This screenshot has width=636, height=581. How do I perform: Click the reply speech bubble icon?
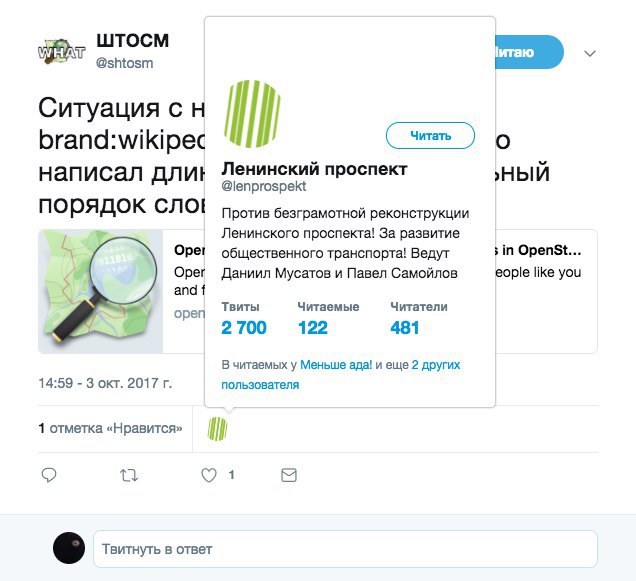49,475
